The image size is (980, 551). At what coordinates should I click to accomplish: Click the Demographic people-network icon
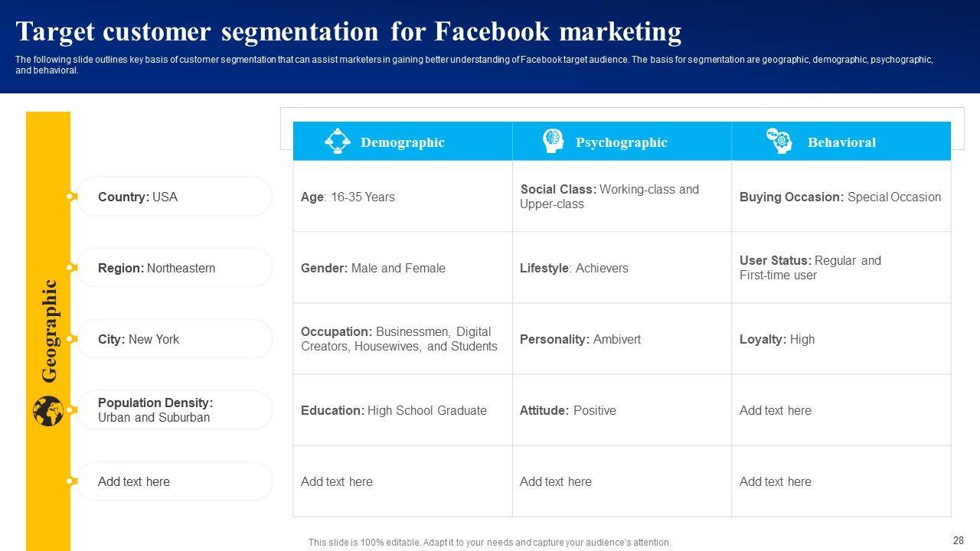(337, 142)
